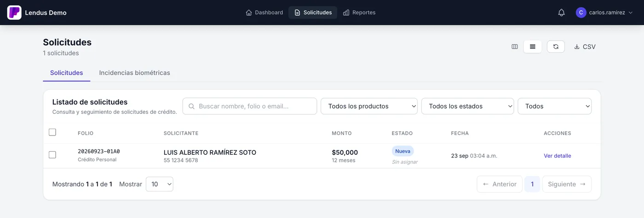Switch to the columns board view

[515, 47]
